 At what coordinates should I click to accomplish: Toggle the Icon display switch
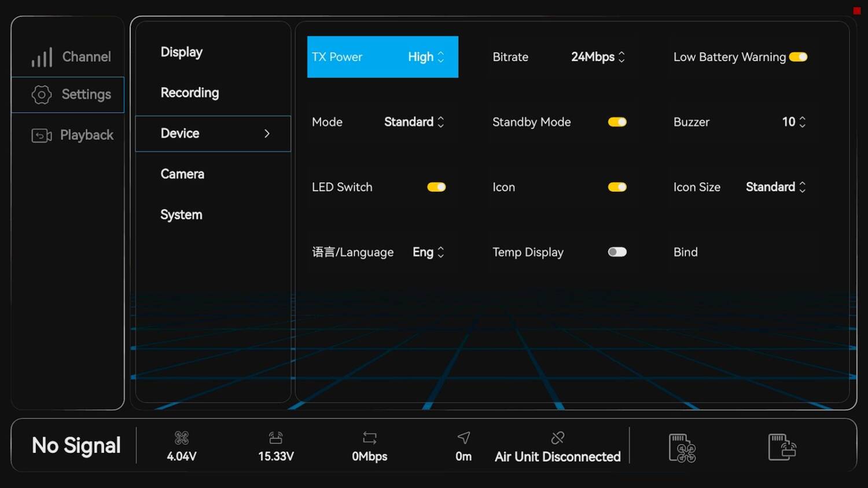617,187
